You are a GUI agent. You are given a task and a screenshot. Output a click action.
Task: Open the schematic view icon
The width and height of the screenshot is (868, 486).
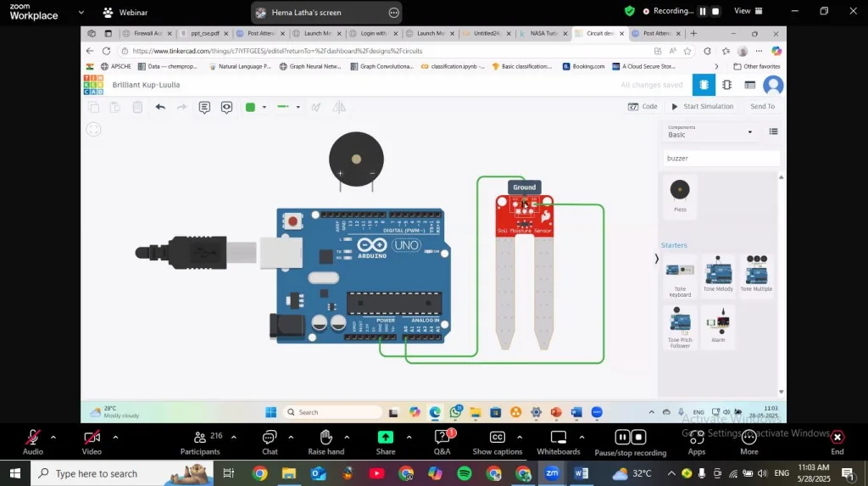point(726,85)
